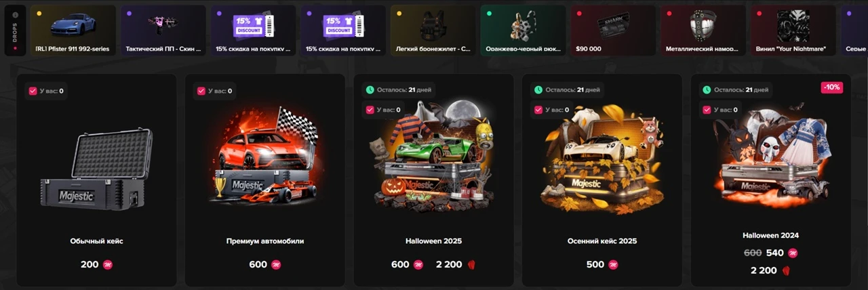868x290 pixels.
Task: Select the Тактический ПП skin drop
Action: tap(163, 30)
